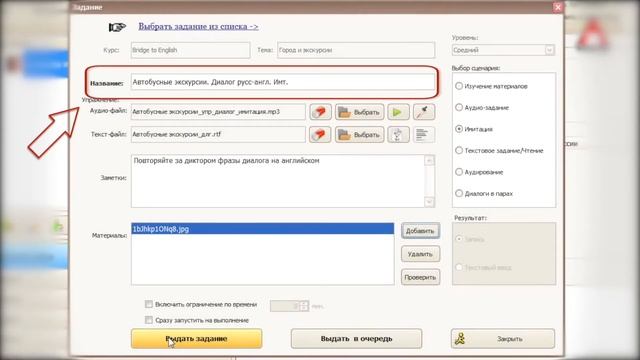640x360 pixels.
Task: Click the Заметки scrollbar up arrow
Action: click(429, 160)
